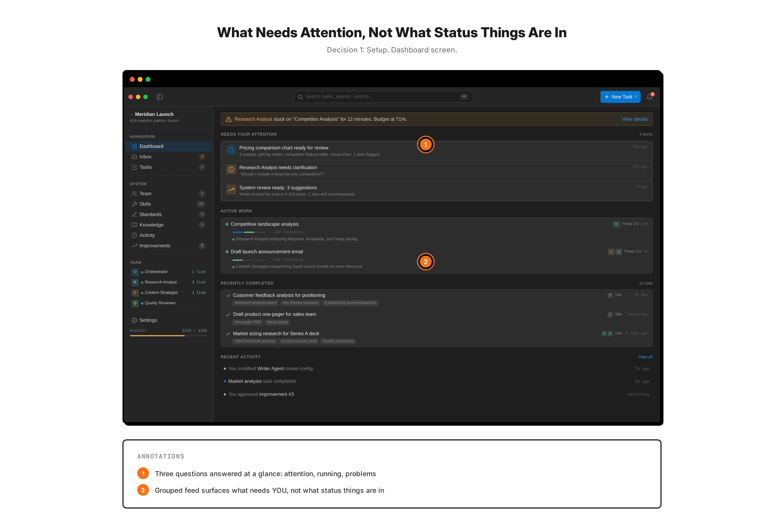The height and width of the screenshot is (532, 784).
Task: Open Activity in System section
Action: point(168,235)
